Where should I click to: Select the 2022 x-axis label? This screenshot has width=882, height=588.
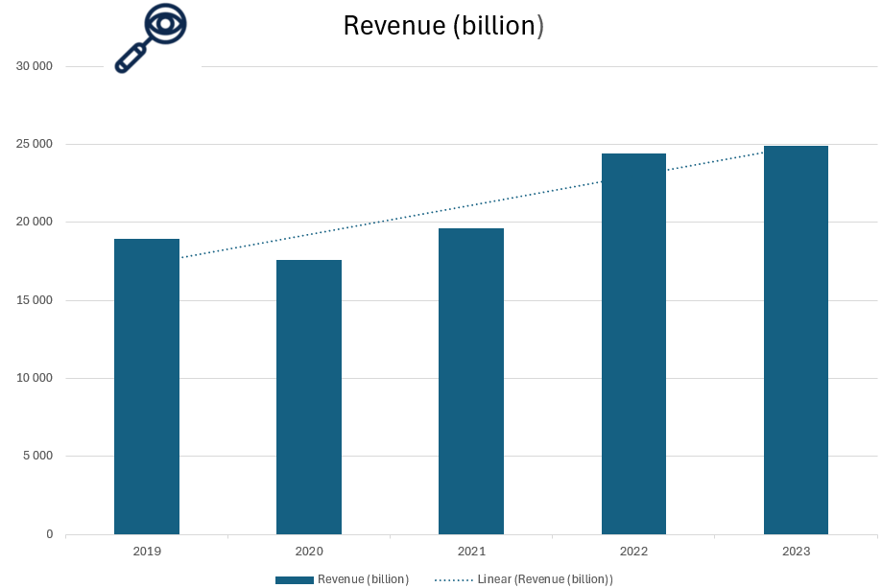coord(633,552)
